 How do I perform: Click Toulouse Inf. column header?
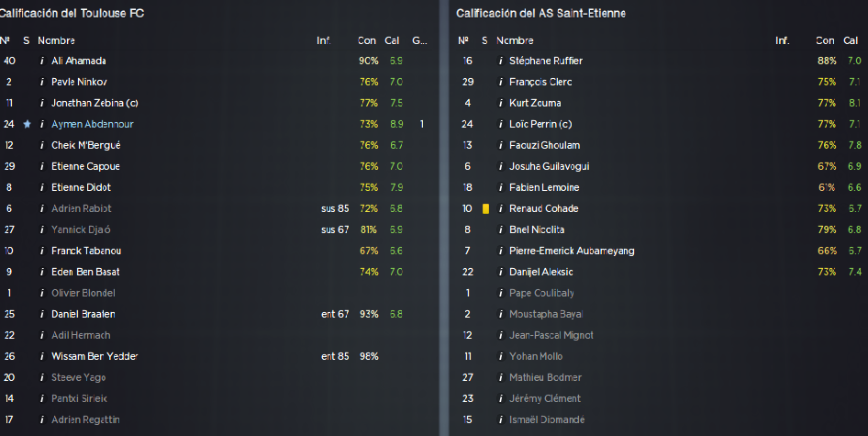point(324,40)
